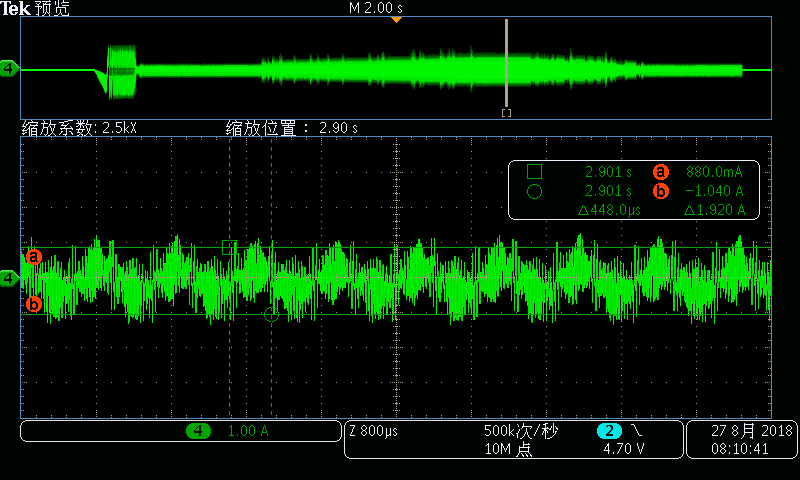This screenshot has width=800, height=480.
Task: Click the circle cursor symbol in readout box
Action: (x=534, y=192)
